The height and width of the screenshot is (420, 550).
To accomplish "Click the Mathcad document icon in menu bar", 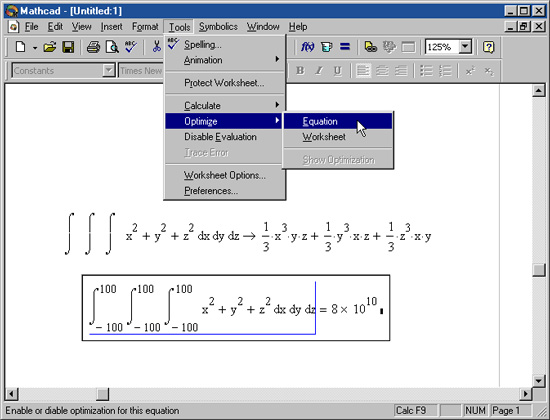I will pos(14,27).
